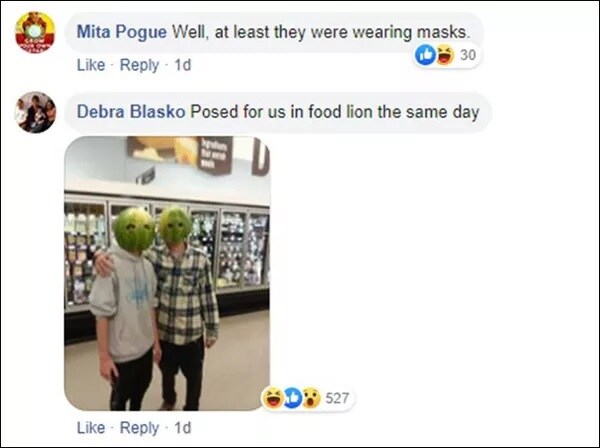600x448 pixels.
Task: Open the watermelon heads photo attachment
Action: coord(167,273)
